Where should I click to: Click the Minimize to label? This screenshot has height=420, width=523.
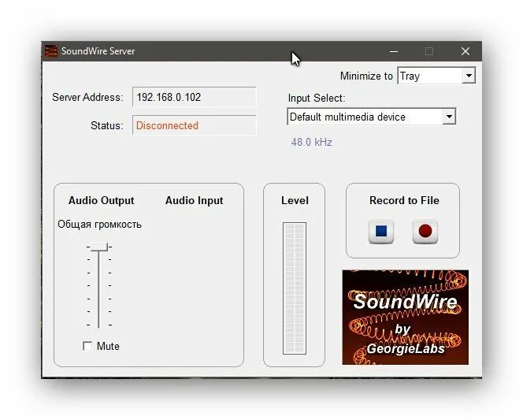point(366,76)
